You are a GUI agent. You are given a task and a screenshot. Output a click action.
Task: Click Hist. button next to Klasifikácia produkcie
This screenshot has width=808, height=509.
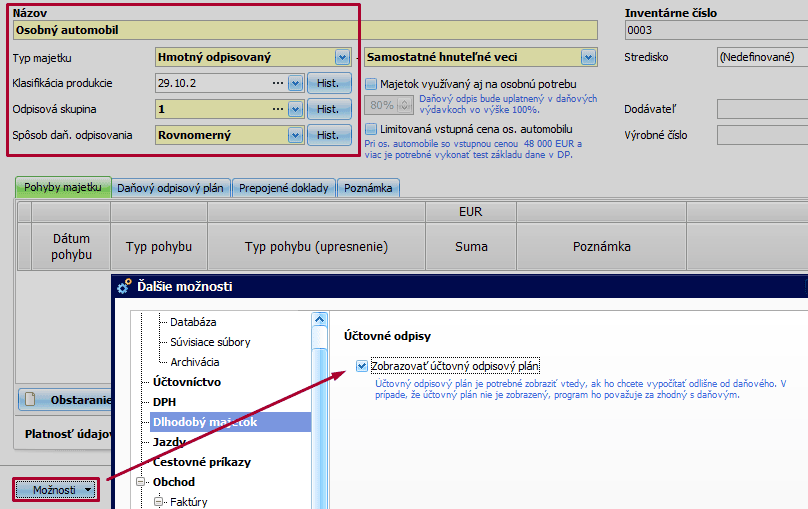coord(328,83)
